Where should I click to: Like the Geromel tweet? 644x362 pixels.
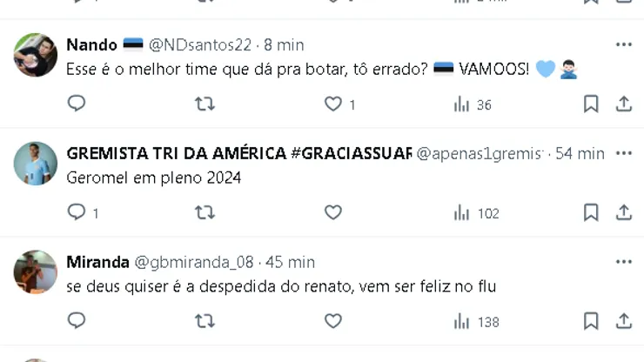click(333, 212)
